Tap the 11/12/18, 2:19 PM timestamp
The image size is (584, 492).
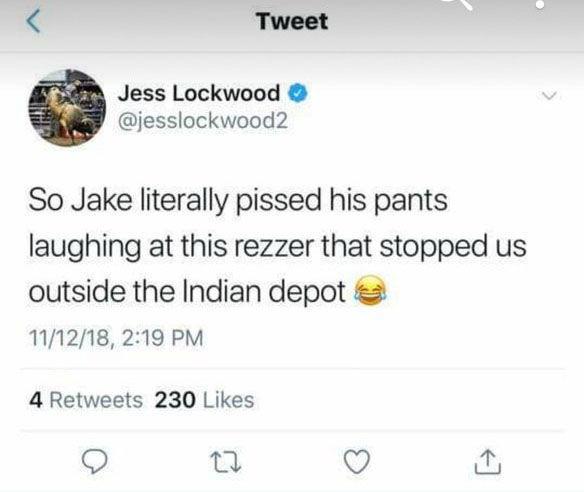(x=116, y=338)
